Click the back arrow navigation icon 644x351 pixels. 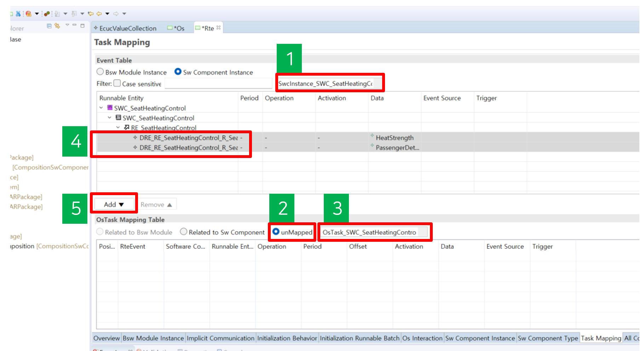(99, 14)
